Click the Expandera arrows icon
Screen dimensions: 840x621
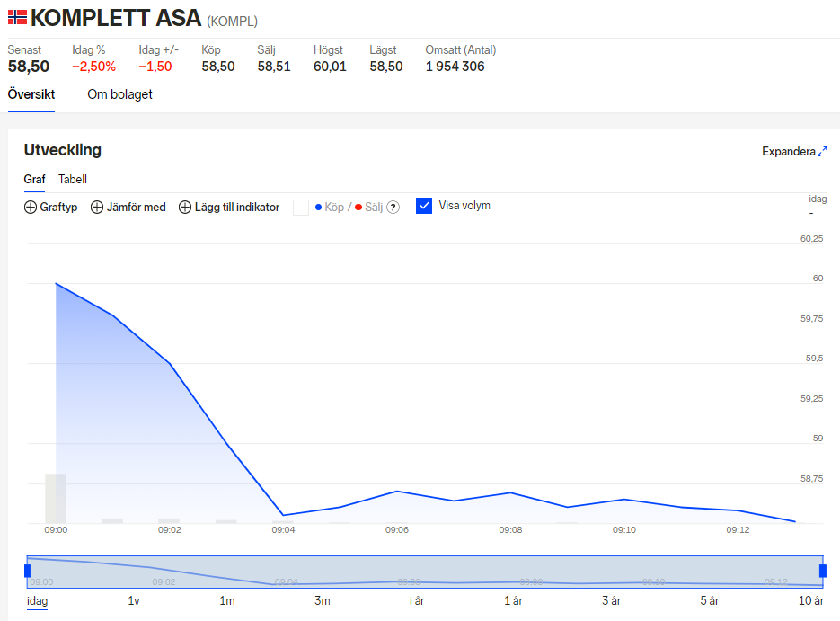click(x=822, y=152)
